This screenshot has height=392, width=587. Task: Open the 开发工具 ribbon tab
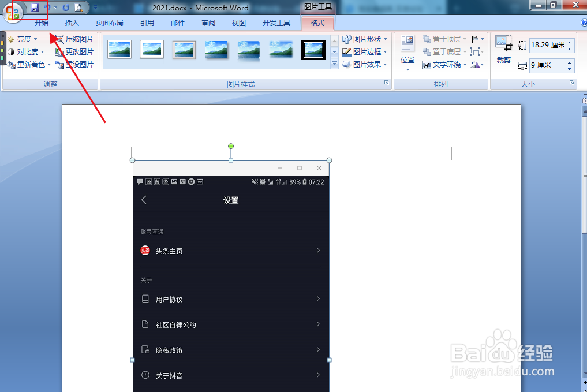276,23
